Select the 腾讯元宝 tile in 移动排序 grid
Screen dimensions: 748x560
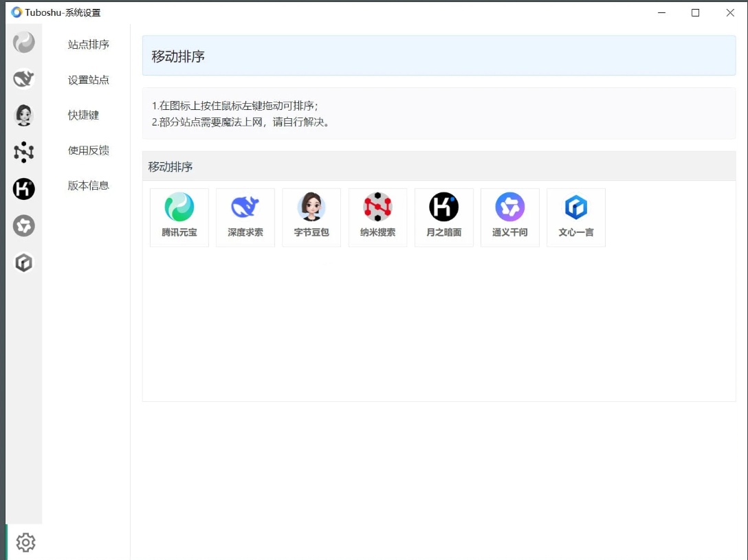point(179,217)
